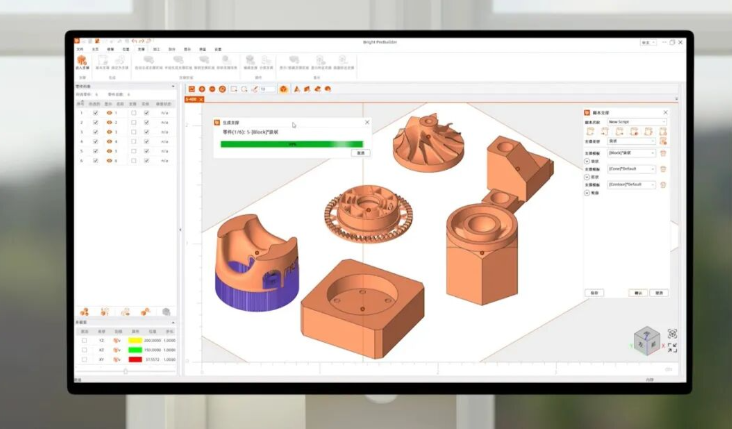732x429 pixels.
Task: Click the icon beside the support type dropdown
Action: click(663, 141)
